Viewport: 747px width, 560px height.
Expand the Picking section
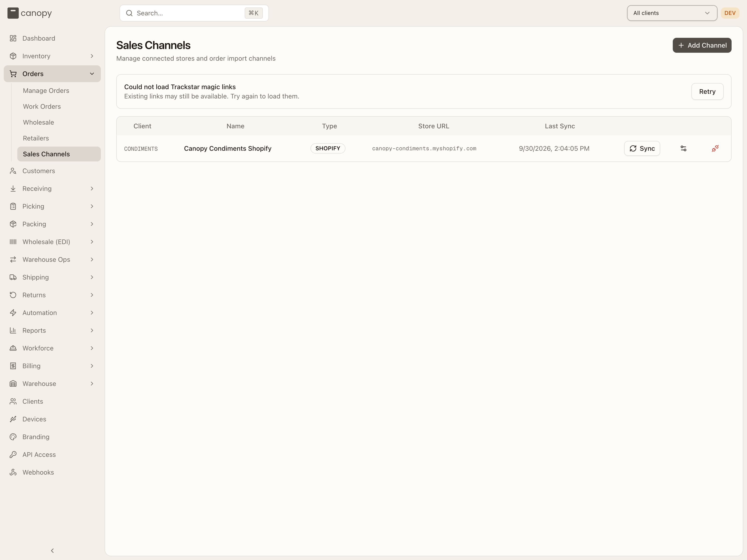[52, 206]
